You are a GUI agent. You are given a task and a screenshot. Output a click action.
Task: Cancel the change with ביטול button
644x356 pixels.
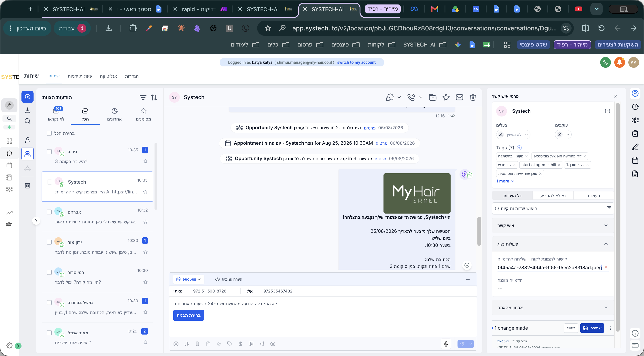571,328
